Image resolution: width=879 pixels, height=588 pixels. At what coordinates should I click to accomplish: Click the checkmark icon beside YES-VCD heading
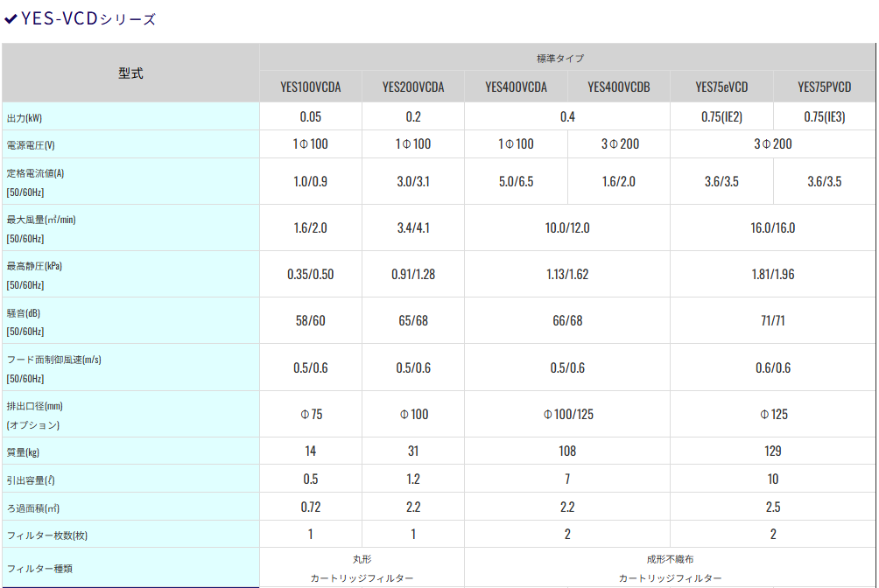[11, 18]
